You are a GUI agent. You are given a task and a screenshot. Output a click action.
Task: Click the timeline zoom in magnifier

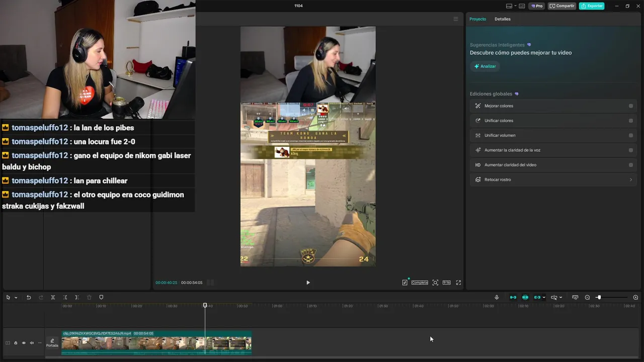pyautogui.click(x=635, y=297)
